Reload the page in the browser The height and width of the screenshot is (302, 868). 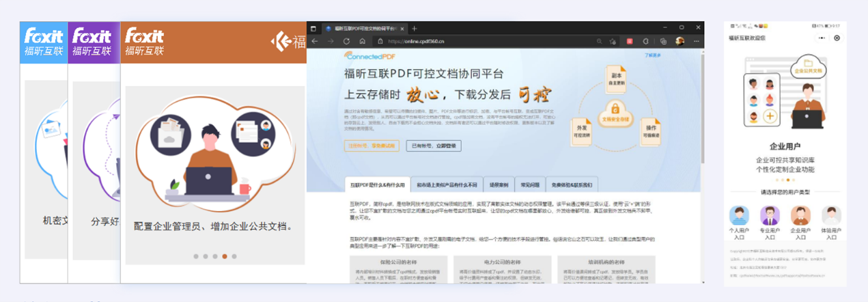346,41
